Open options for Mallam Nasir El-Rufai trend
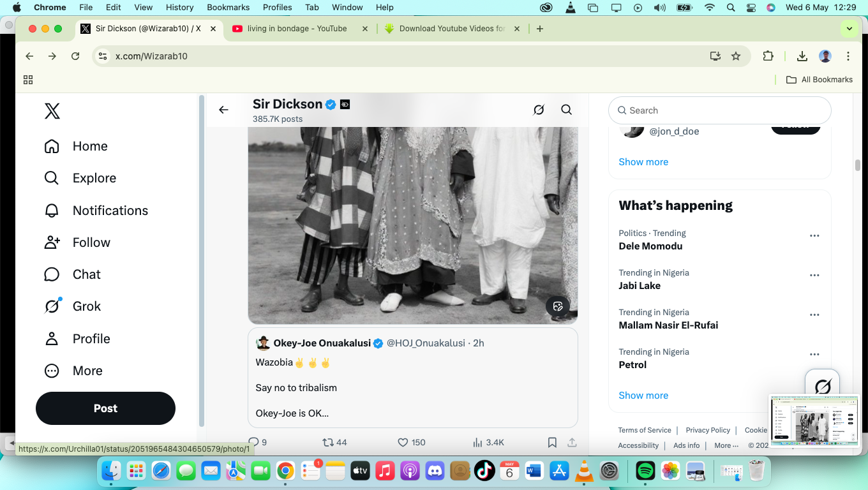This screenshot has height=490, width=868. (x=814, y=315)
